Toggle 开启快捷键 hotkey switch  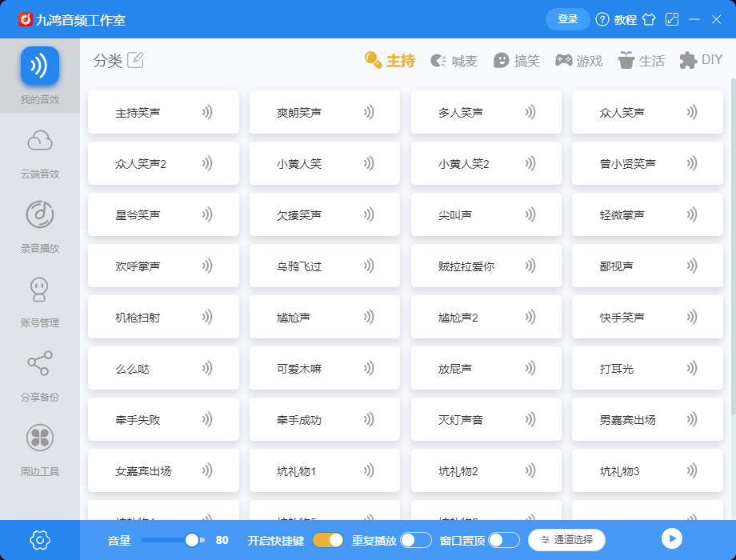click(x=328, y=540)
